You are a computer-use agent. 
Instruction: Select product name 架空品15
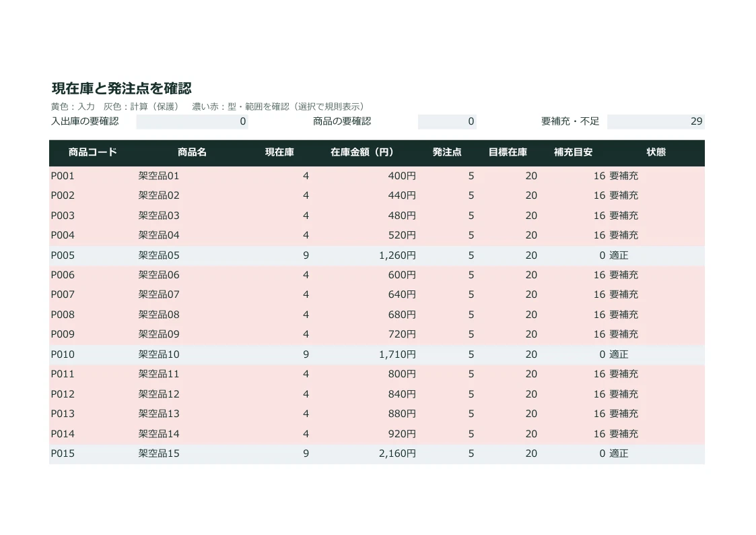tap(159, 453)
